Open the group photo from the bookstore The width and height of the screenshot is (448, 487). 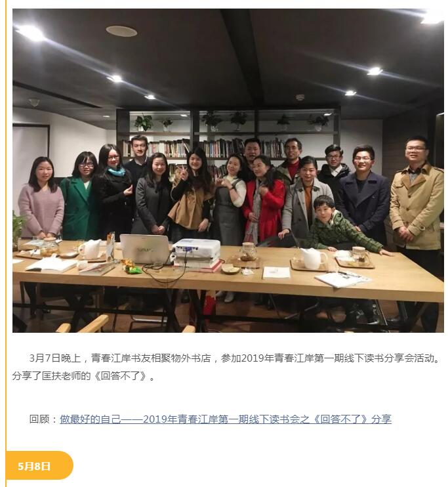coord(228,171)
